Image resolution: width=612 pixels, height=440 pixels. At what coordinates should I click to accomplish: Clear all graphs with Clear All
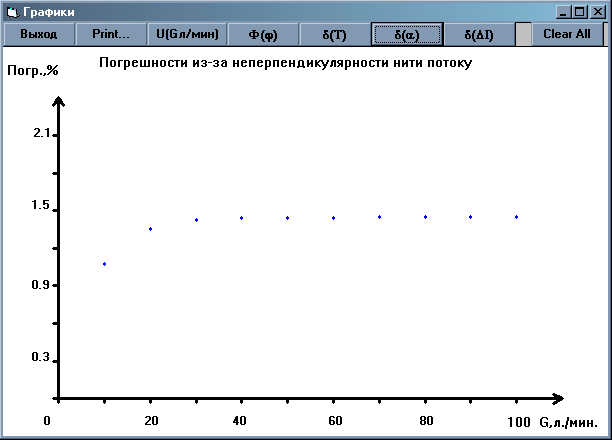567,34
